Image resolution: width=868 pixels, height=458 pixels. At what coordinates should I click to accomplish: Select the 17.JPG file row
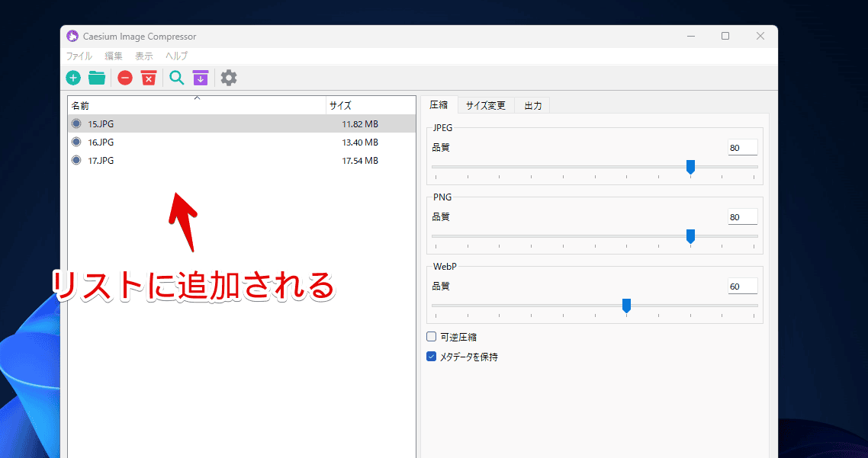pyautogui.click(x=241, y=160)
